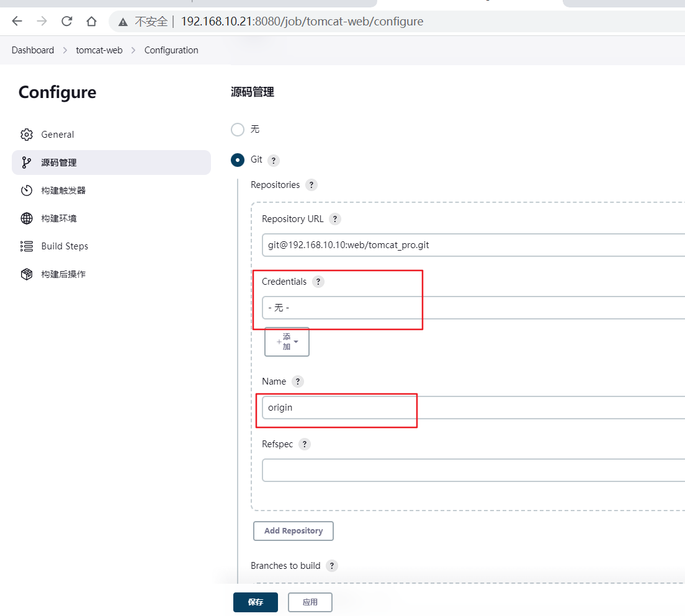Open help for Branches to build
This screenshot has height=616, width=685.
(332, 566)
